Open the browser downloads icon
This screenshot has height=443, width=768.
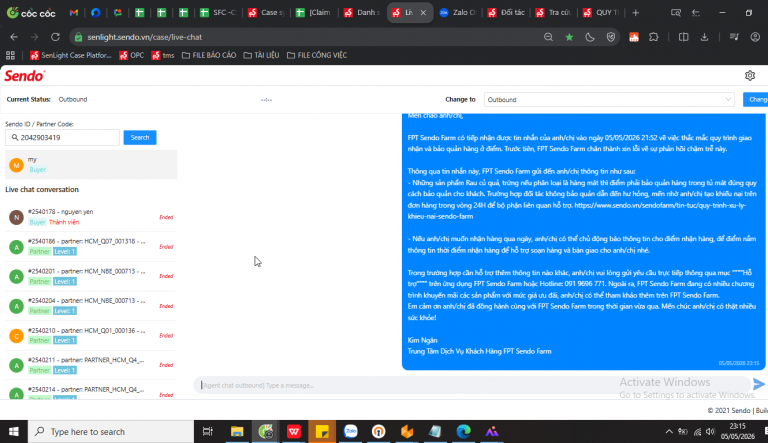704,37
